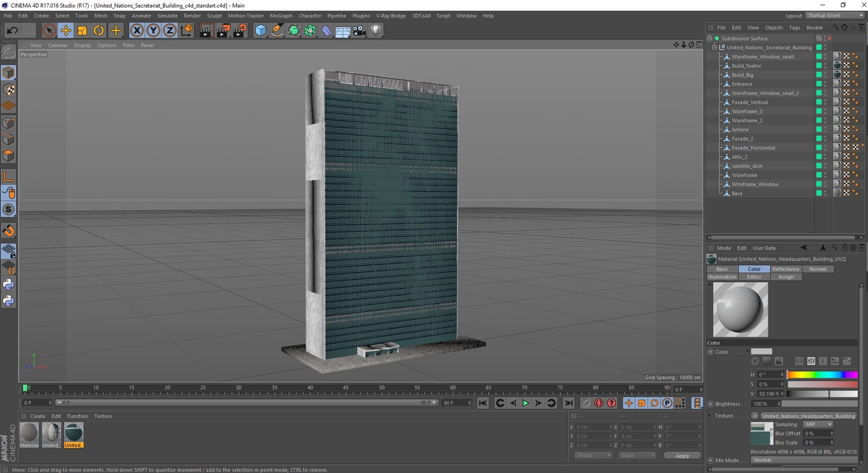
Task: Toggle visibility dots for Base object
Action: click(825, 193)
